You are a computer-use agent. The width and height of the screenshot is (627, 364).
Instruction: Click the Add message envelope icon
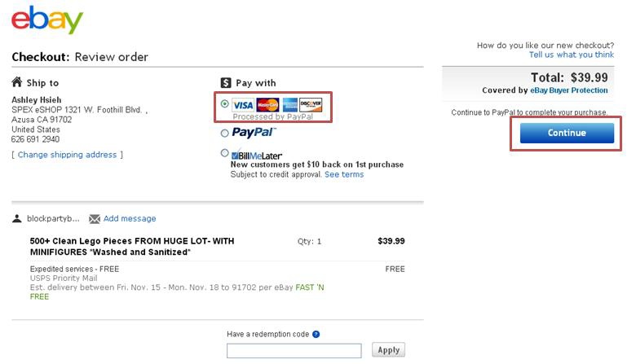95,219
